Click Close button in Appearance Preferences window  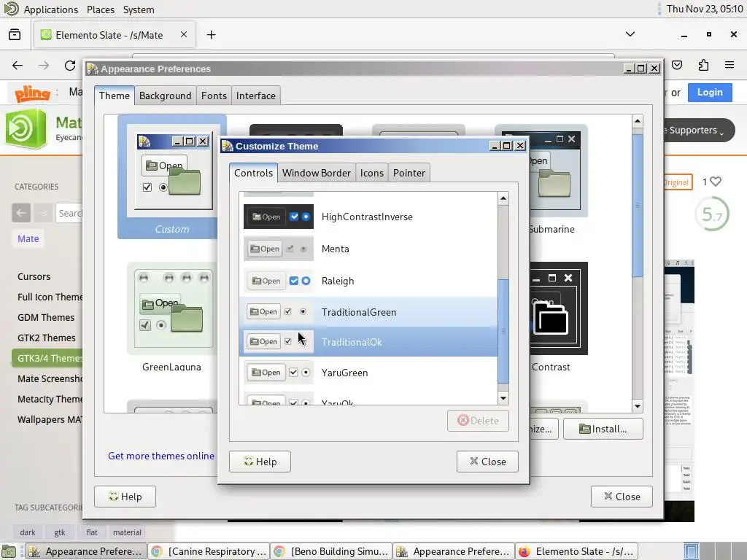[x=622, y=497]
